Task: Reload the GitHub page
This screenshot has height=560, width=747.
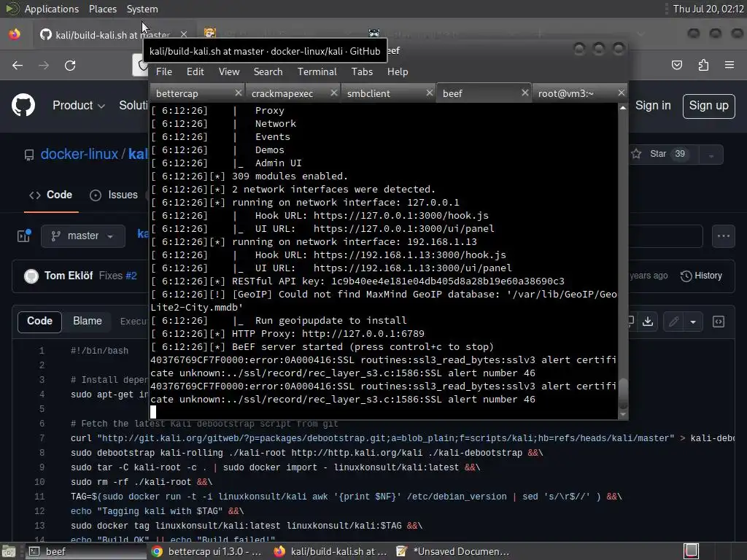Action: click(x=70, y=65)
